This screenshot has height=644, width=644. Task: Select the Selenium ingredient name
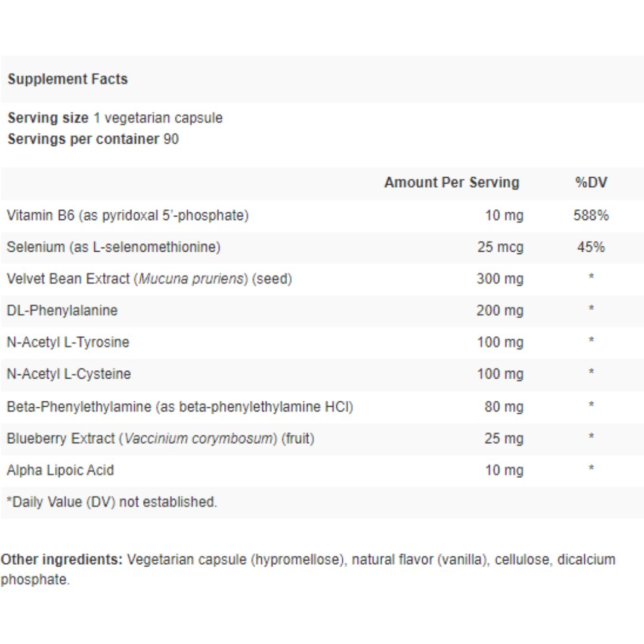tap(113, 247)
